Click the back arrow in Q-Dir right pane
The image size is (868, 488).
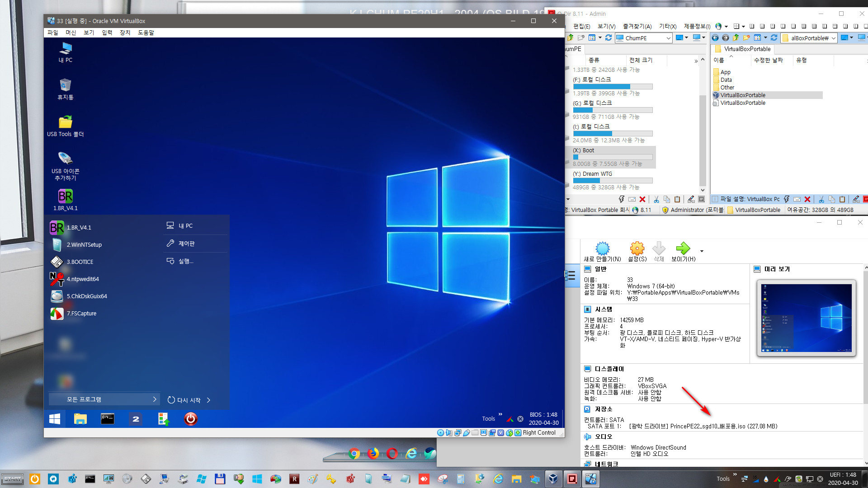pos(715,38)
